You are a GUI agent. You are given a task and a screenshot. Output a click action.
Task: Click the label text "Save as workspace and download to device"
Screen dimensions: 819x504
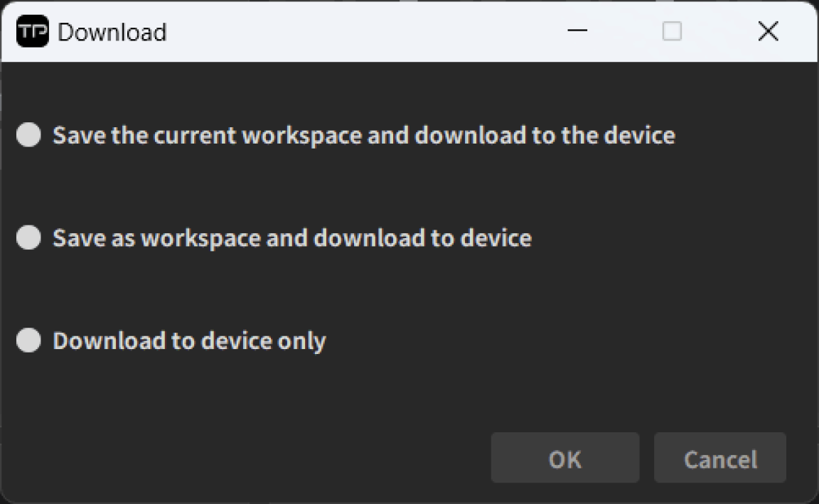pyautogui.click(x=291, y=237)
